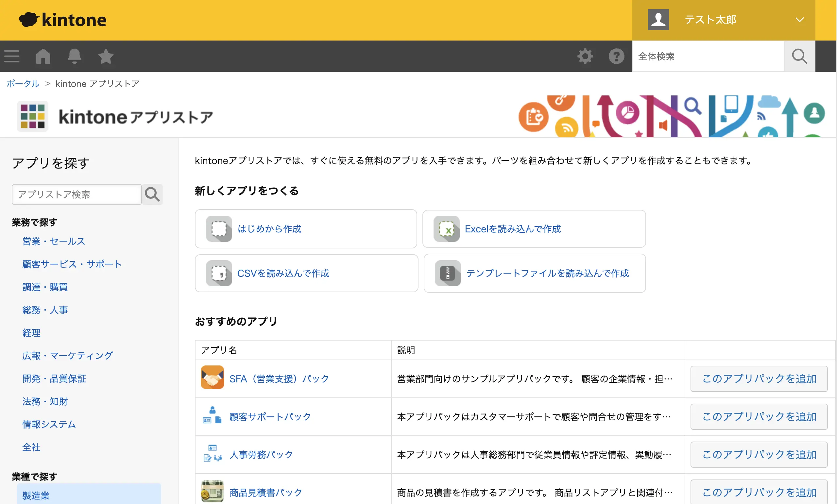Select the 開発・品質保証 category
The width and height of the screenshot is (837, 504).
(x=54, y=378)
